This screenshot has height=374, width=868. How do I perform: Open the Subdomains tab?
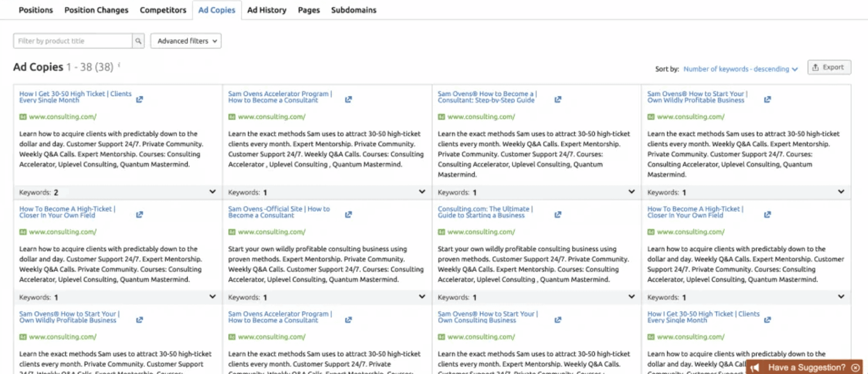354,10
